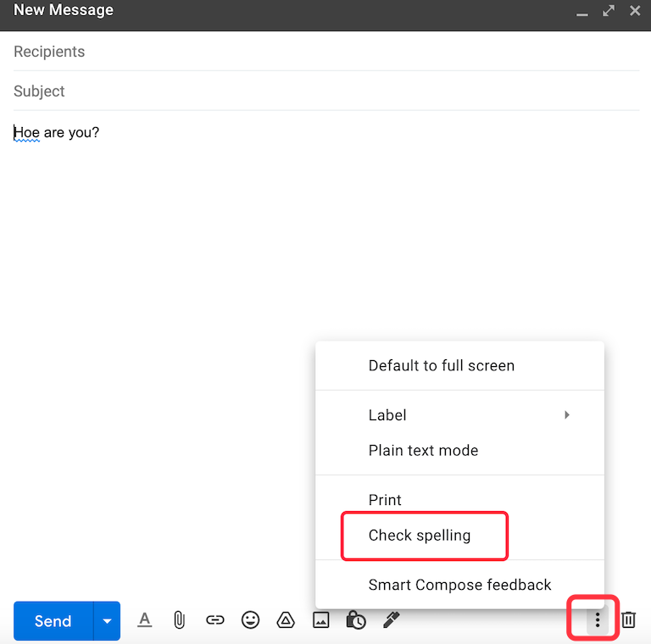Image resolution: width=651 pixels, height=644 pixels.
Task: Insert a link using chain icon
Action: 215,620
